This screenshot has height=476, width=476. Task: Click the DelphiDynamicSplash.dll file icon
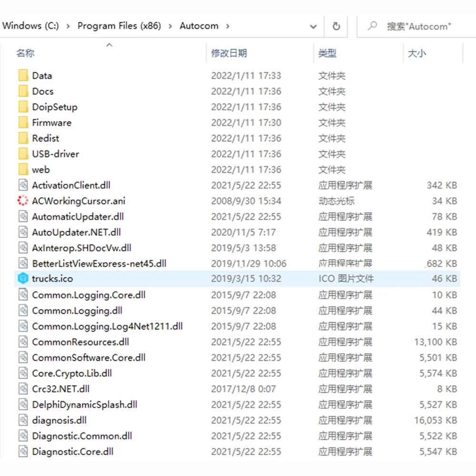[x=23, y=405]
